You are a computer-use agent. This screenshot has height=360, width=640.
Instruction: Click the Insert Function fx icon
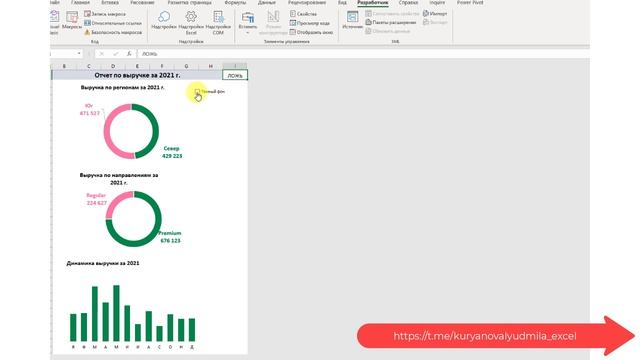[129, 53]
